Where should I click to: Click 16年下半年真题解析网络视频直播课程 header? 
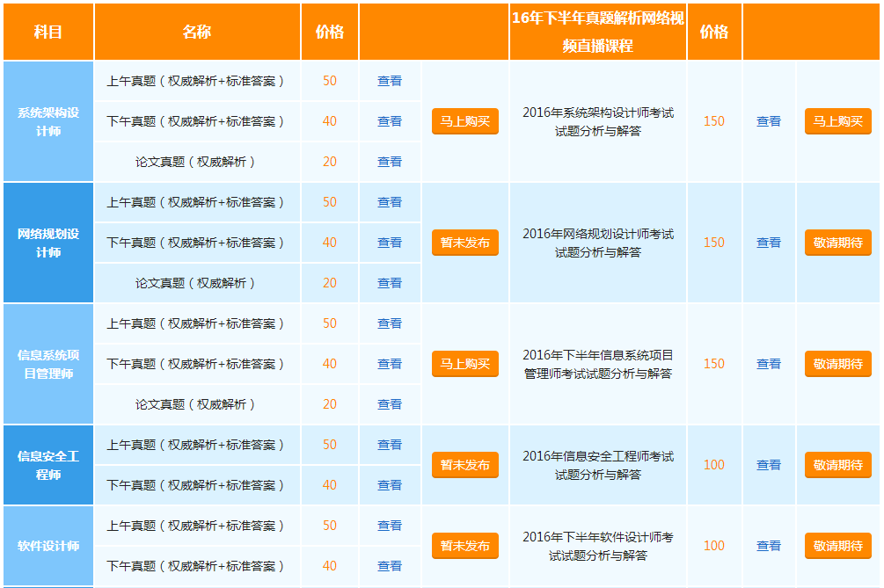(598, 32)
